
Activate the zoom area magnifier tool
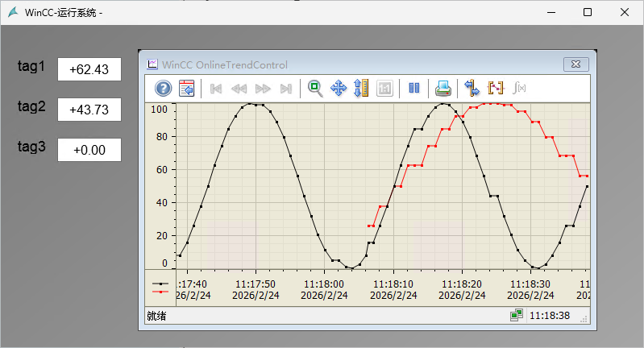pos(315,89)
